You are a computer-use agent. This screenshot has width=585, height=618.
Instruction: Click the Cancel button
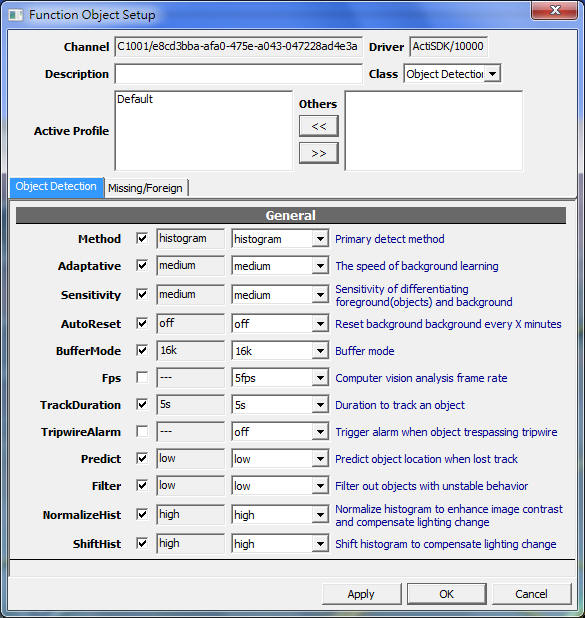point(531,594)
